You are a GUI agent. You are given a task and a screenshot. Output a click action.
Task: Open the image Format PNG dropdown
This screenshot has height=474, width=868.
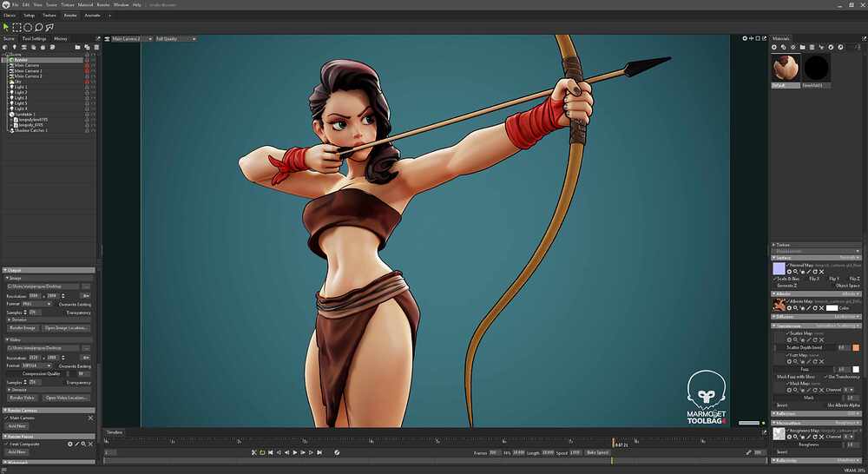[37, 304]
